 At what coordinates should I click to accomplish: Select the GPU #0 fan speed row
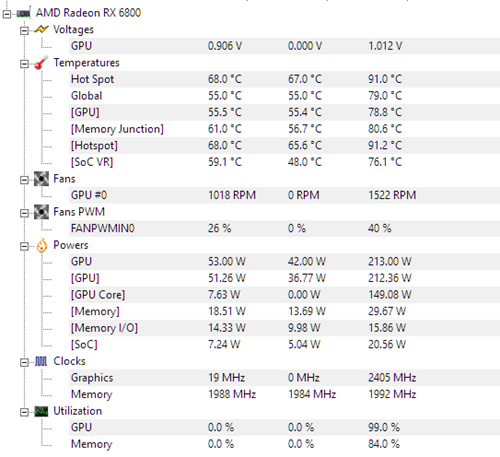click(284, 195)
